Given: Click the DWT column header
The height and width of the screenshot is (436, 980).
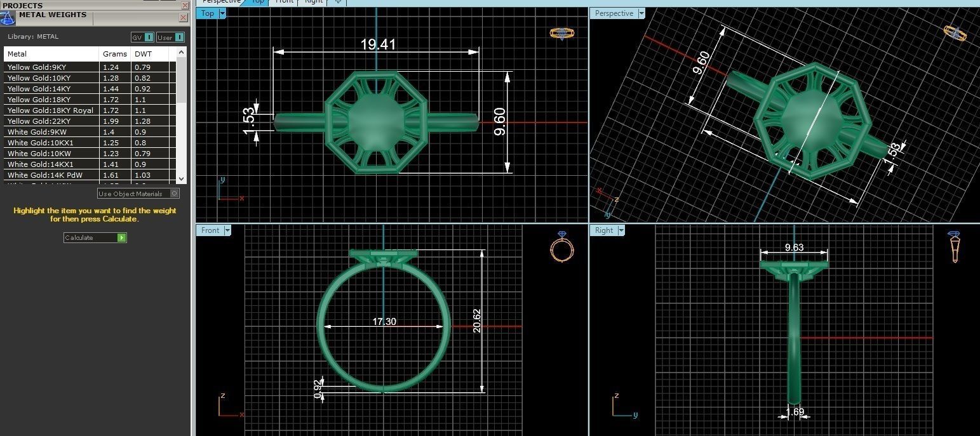Looking at the screenshot, I should [150, 54].
